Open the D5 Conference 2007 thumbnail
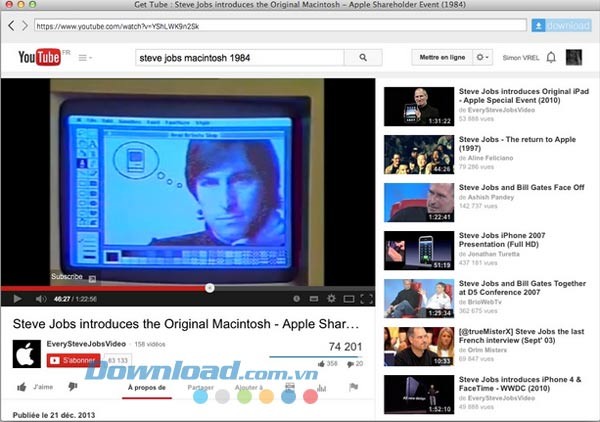Viewport: 600px width, 422px height. point(419,298)
